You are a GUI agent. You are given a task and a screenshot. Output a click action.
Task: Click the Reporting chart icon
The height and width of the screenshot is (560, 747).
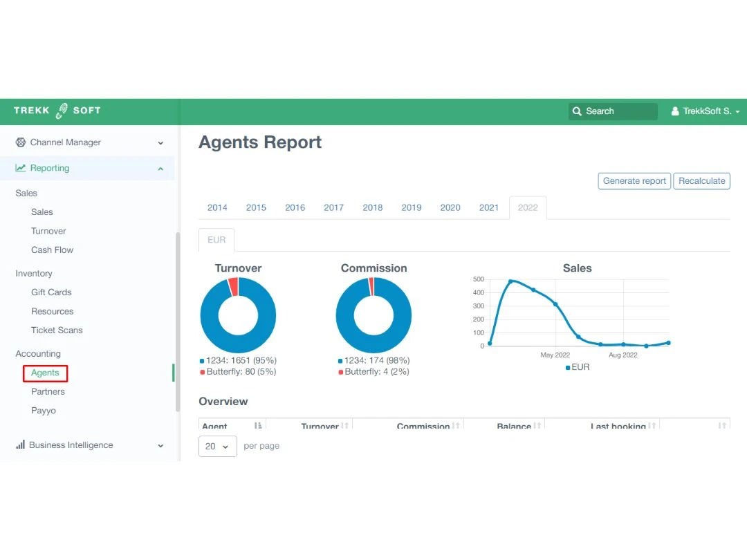pyautogui.click(x=21, y=168)
